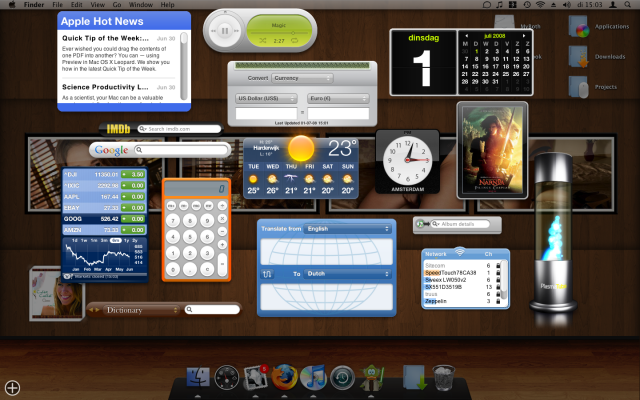Open the Dashboard add-widgets plus button

[13, 388]
